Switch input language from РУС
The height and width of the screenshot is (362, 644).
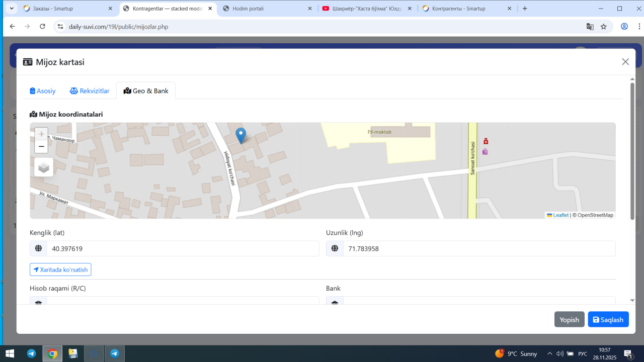click(583, 353)
